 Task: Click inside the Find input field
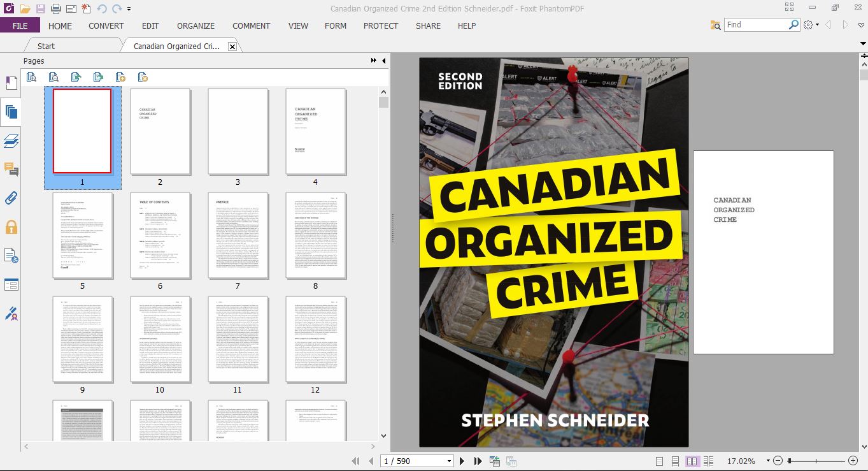[x=756, y=25]
